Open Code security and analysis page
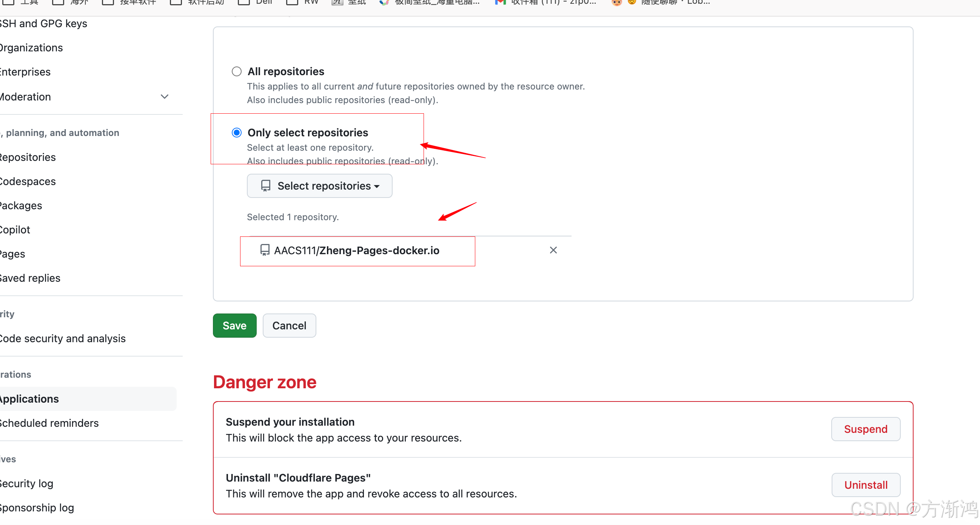The height and width of the screenshot is (525, 980). click(62, 338)
